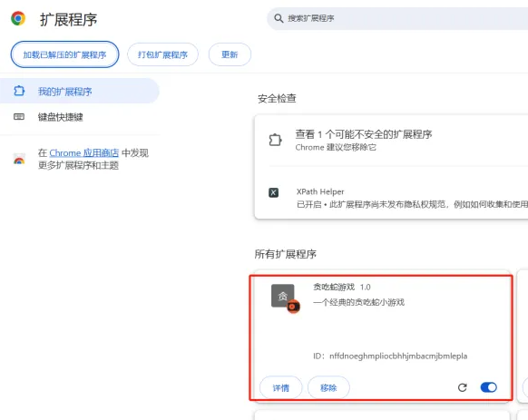Click the keyboard icon beside 键盘快捷键
The width and height of the screenshot is (528, 420).
coord(19,117)
